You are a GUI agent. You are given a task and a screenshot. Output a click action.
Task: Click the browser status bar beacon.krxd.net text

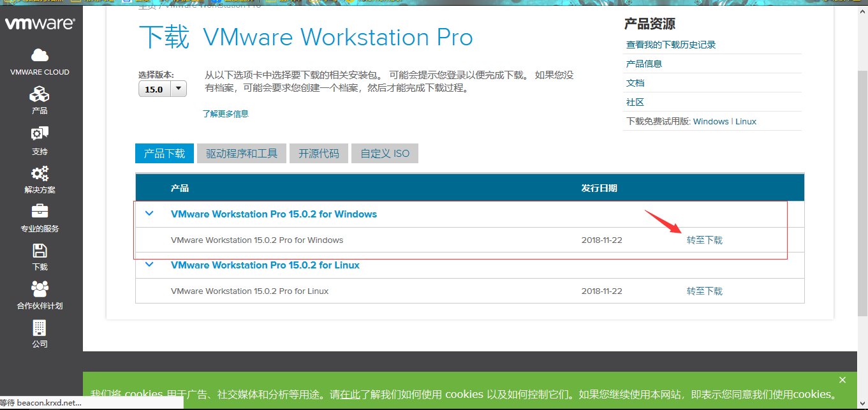(41, 403)
